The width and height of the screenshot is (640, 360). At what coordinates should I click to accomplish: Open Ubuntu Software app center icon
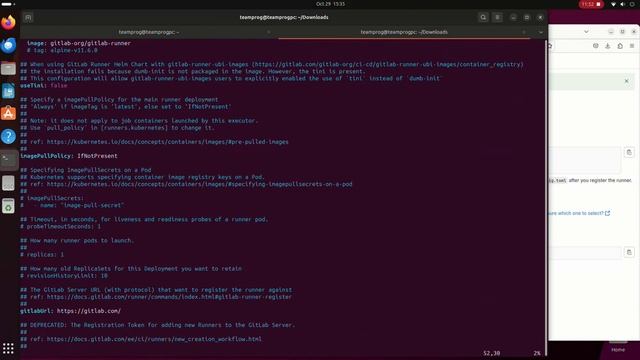pyautogui.click(x=8, y=113)
